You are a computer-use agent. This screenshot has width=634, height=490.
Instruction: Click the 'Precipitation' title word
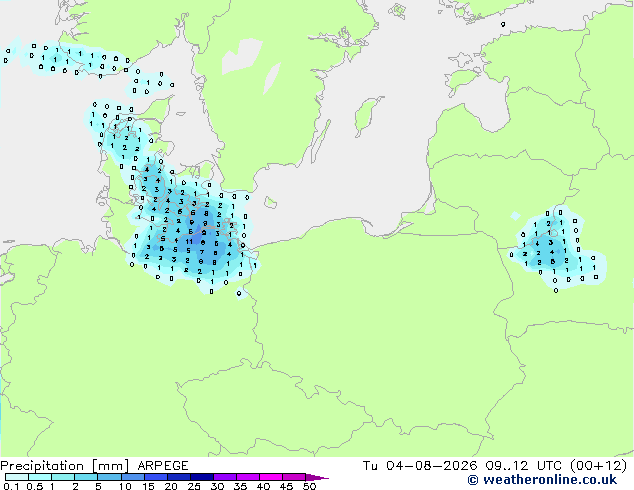[x=42, y=466]
